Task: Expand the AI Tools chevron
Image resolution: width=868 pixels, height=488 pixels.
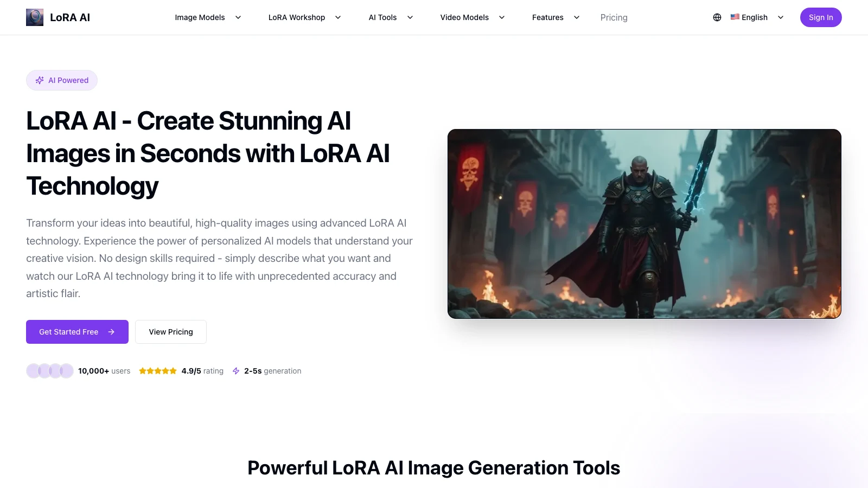Action: pos(410,17)
